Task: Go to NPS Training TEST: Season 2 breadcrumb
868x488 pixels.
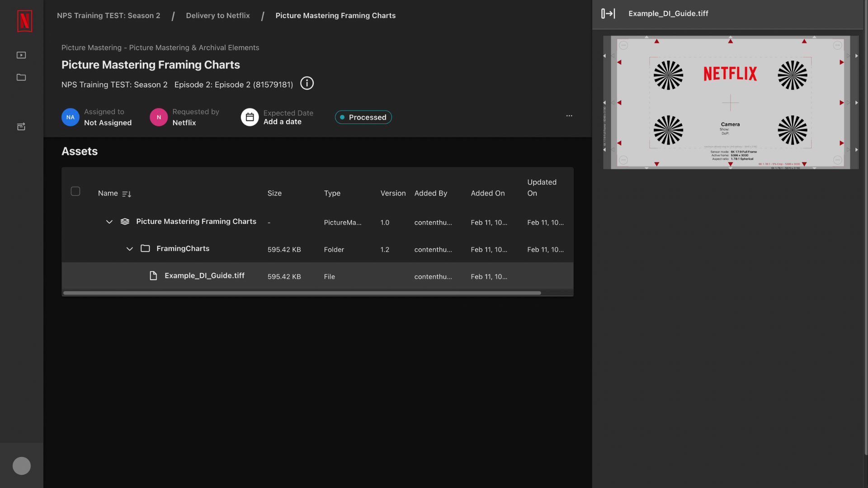Action: (108, 15)
